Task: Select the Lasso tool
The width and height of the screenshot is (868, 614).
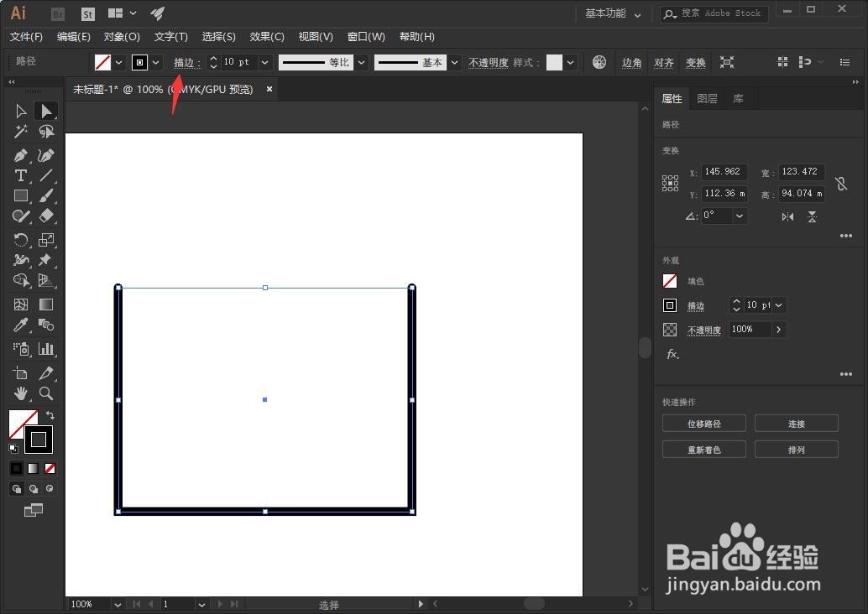Action: (46, 132)
